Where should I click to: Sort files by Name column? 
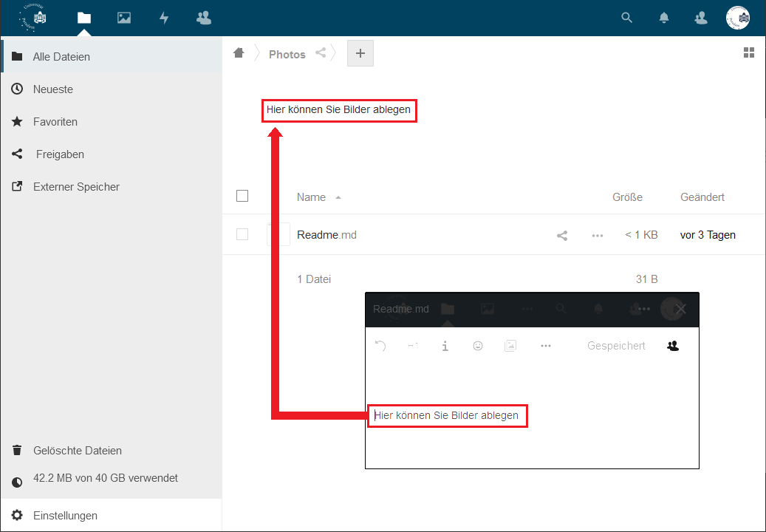(311, 197)
